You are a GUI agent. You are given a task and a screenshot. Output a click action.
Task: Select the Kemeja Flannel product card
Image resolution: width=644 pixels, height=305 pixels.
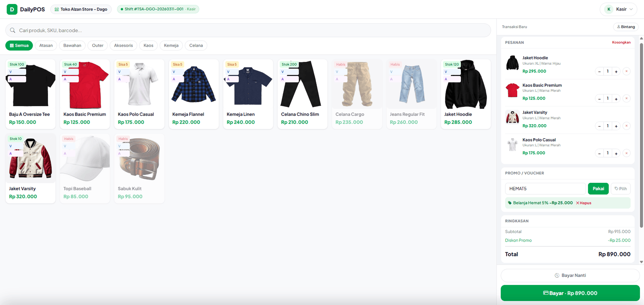194,94
